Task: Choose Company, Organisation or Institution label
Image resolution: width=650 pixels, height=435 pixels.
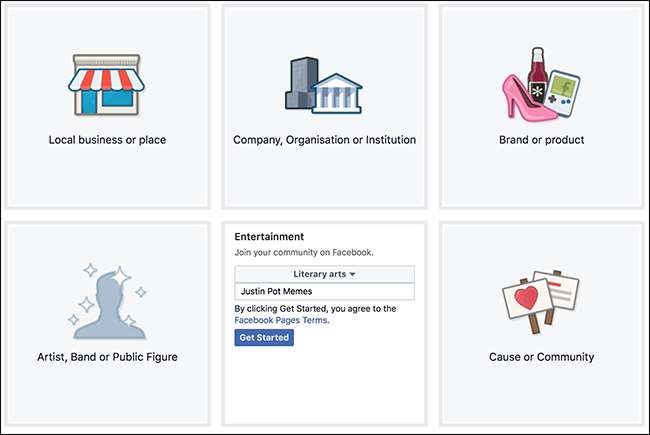Action: (x=324, y=140)
